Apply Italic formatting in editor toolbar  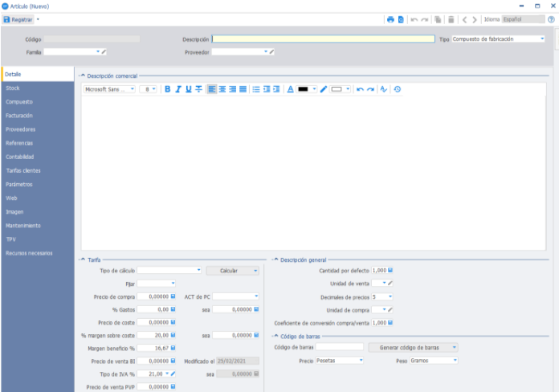coord(177,89)
